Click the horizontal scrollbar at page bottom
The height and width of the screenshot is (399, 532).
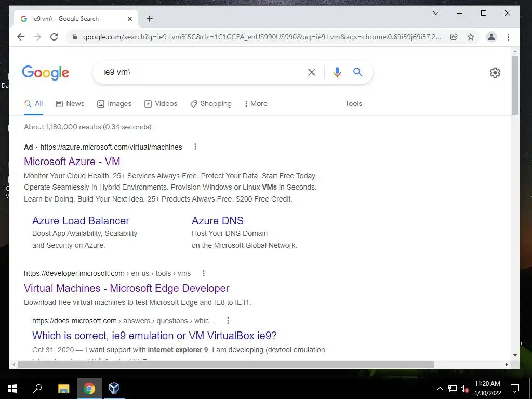click(226, 364)
